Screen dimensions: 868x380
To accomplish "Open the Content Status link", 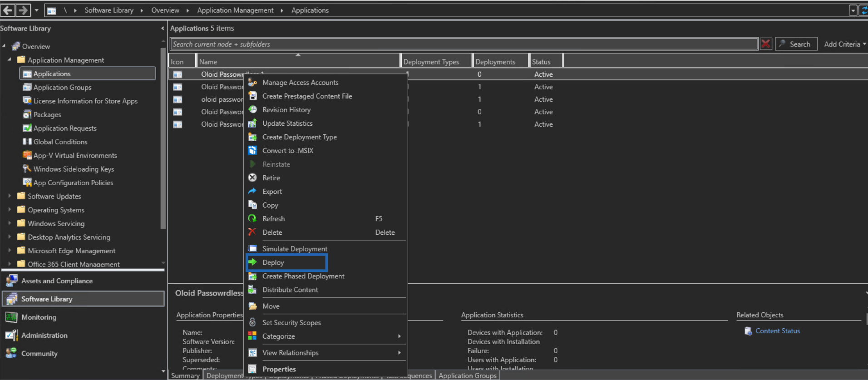I will [x=778, y=331].
